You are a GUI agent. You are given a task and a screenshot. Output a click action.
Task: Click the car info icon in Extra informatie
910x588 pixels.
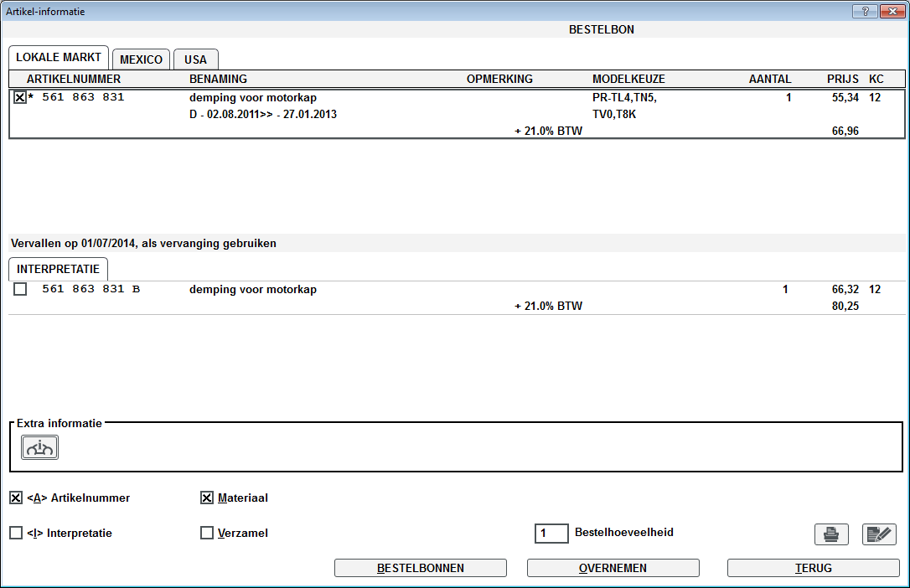[x=39, y=448]
